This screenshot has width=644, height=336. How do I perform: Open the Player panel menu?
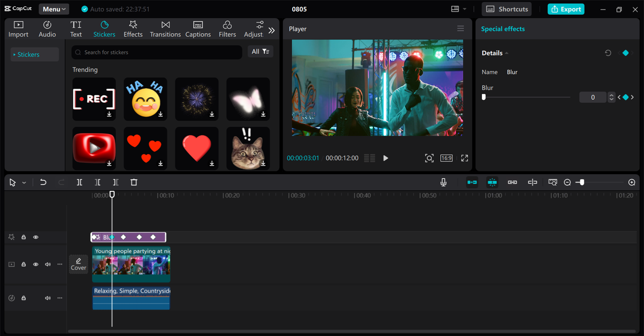460,29
